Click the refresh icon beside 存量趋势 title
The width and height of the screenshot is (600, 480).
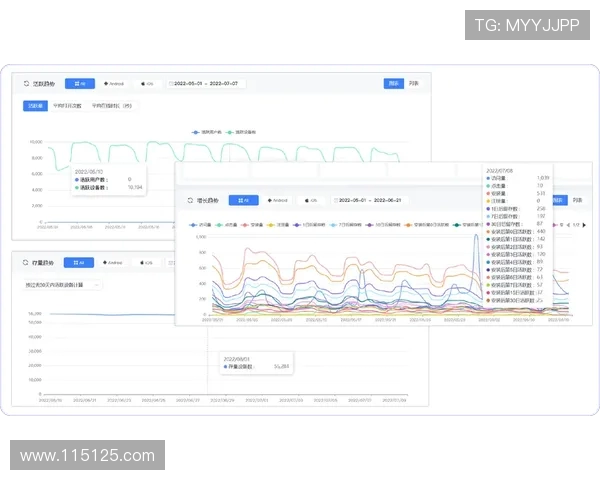tap(25, 264)
